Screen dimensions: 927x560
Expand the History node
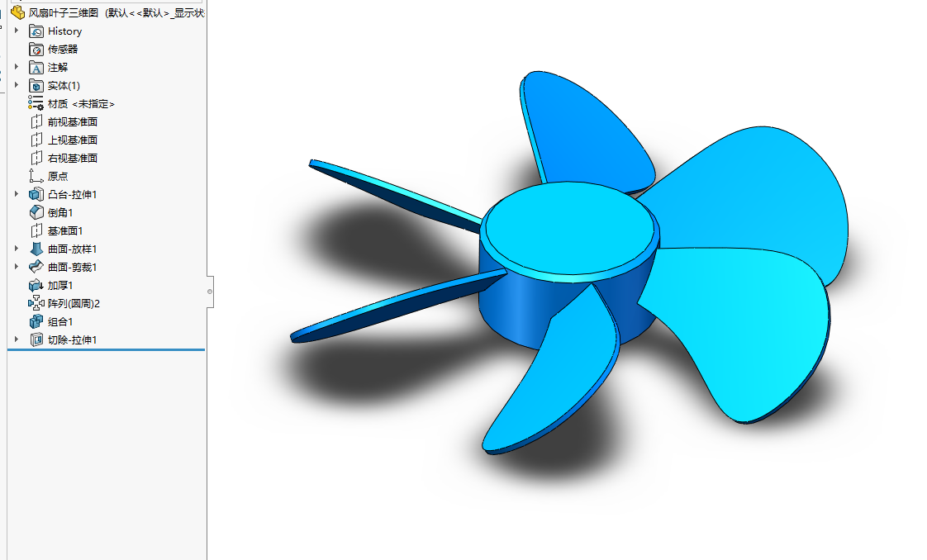(17, 31)
